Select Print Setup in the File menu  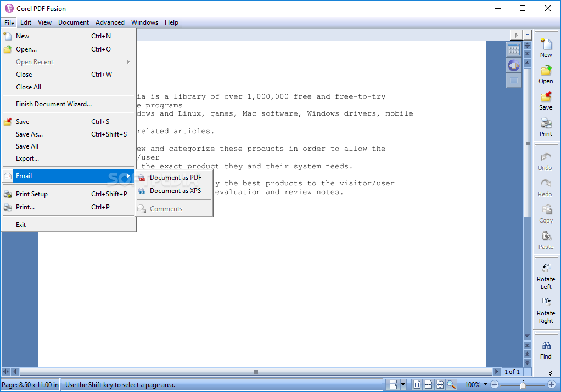(68, 194)
